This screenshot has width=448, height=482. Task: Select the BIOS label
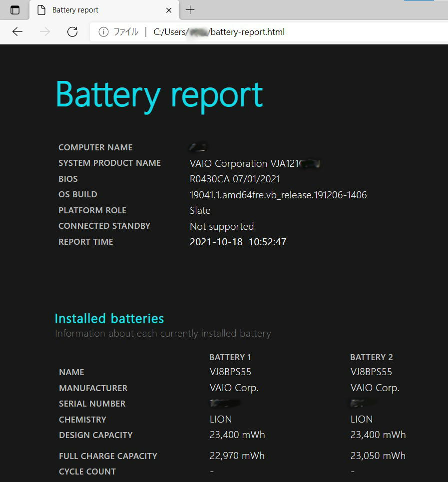click(68, 179)
